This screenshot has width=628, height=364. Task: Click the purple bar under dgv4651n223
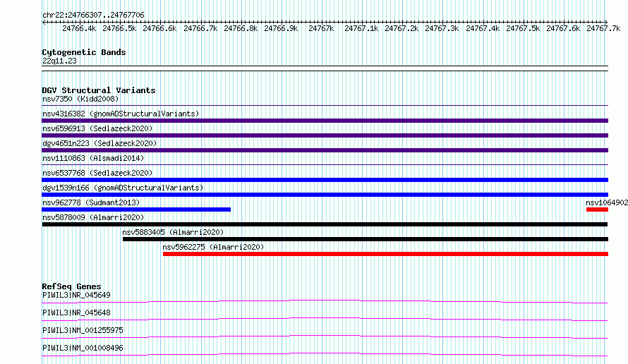[x=325, y=150]
